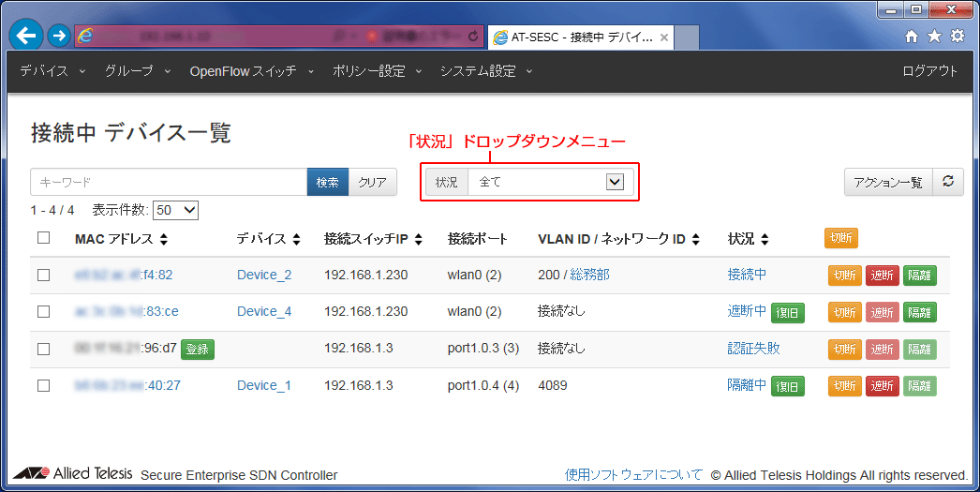Click 復旧 next to 遮断中
Image resolution: width=980 pixels, height=492 pixels.
(788, 313)
